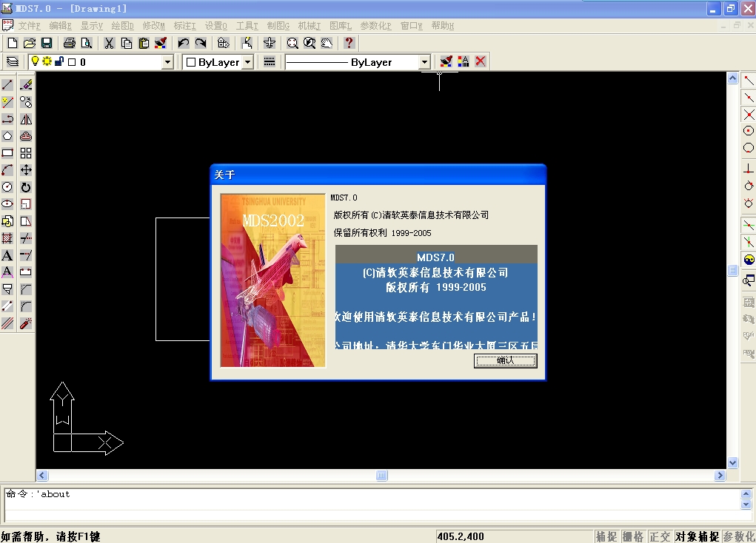Select the Line drawing tool
This screenshot has width=756, height=543.
(7, 85)
